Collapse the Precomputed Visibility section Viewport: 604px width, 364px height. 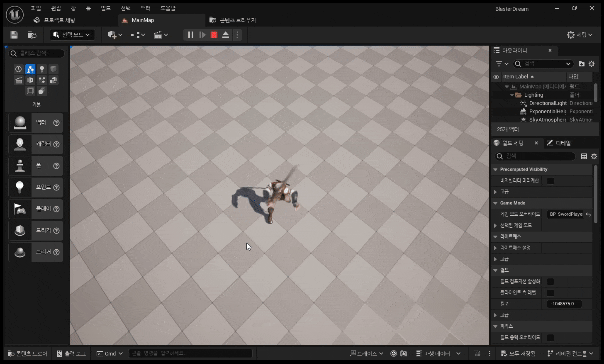point(495,169)
